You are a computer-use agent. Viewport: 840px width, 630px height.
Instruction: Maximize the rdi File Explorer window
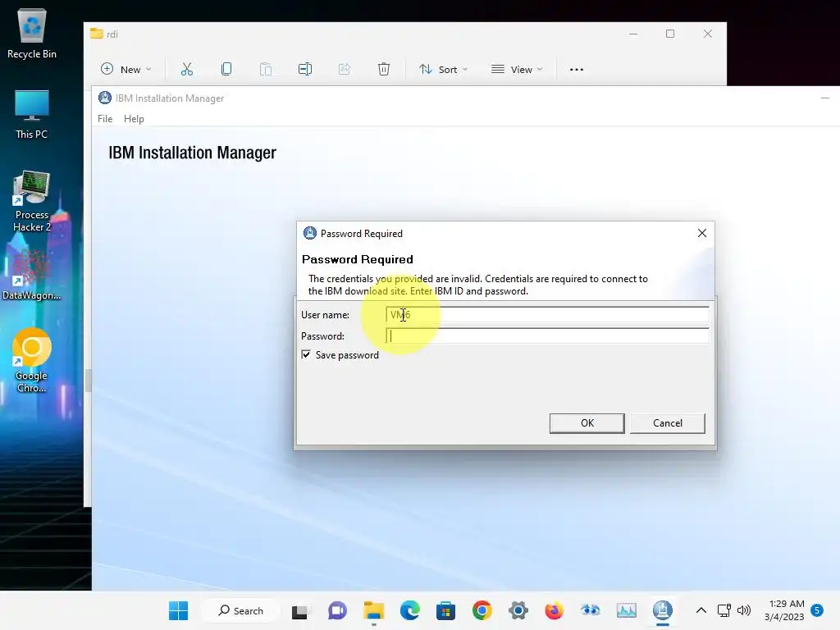pos(670,34)
